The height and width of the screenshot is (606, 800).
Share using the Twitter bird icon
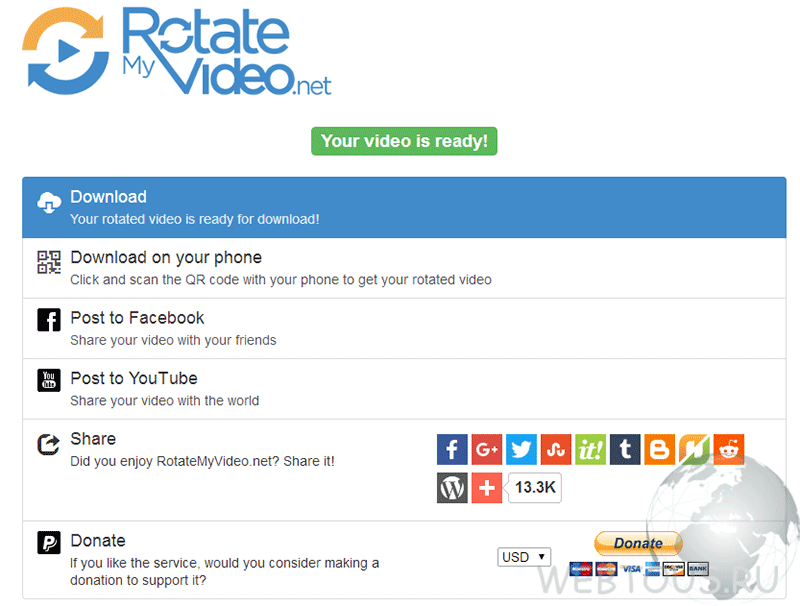pos(521,449)
